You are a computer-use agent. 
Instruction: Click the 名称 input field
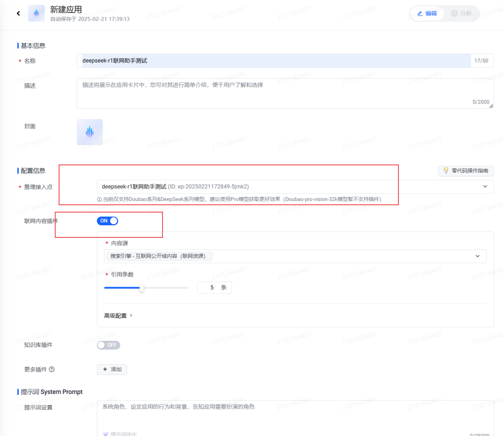285,61
